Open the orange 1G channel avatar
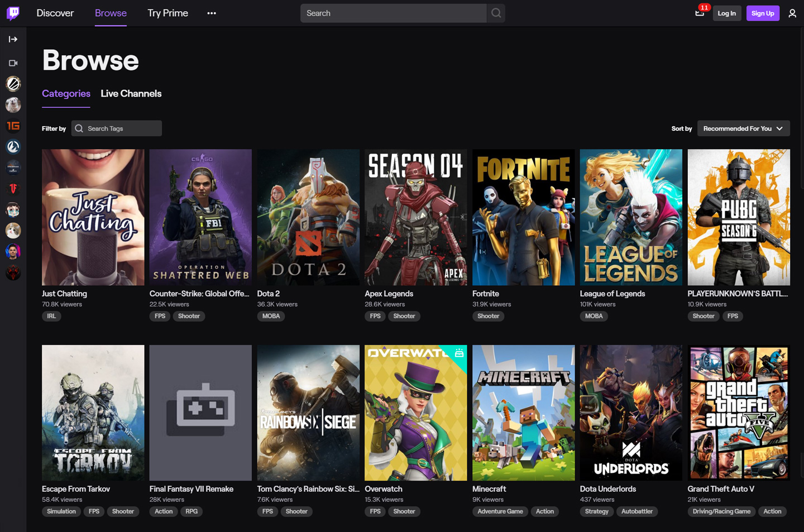The height and width of the screenshot is (532, 804). point(13,126)
